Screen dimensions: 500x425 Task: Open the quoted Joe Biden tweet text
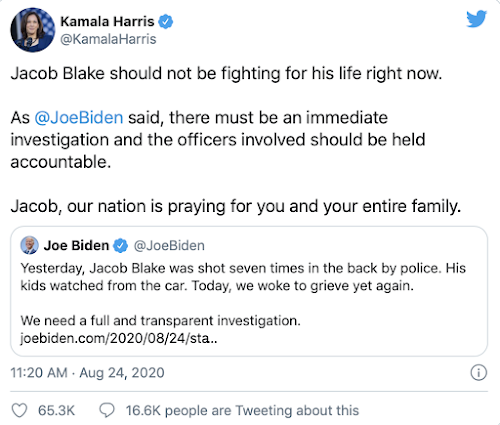[243, 303]
